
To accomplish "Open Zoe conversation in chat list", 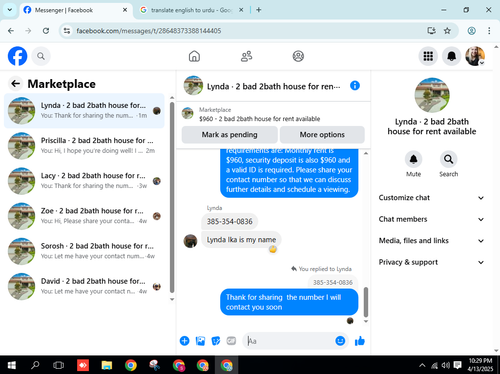I will 84,216.
